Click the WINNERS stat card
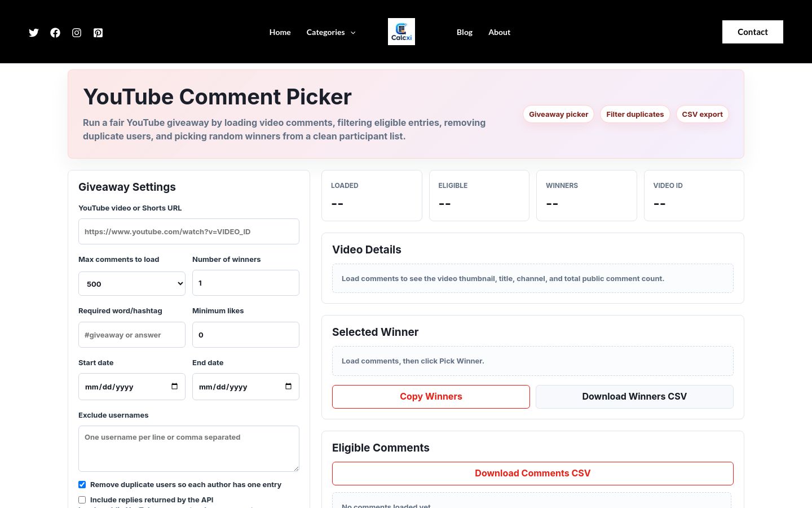 pos(586,195)
